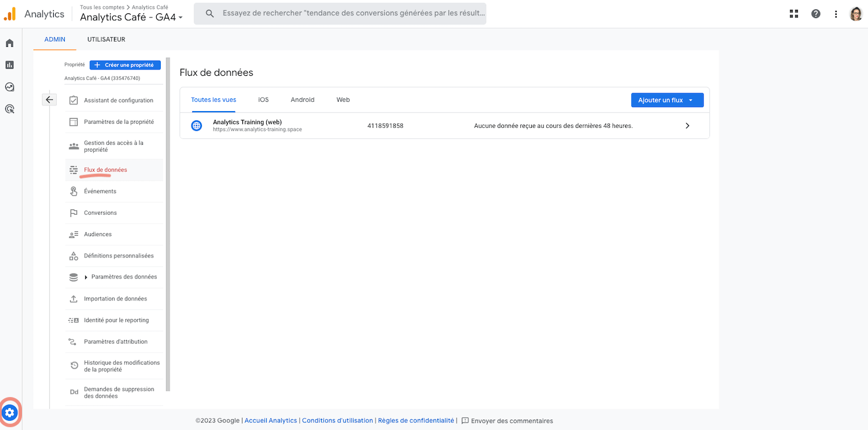Click the 'Aucune donnée reçue' status text

553,126
